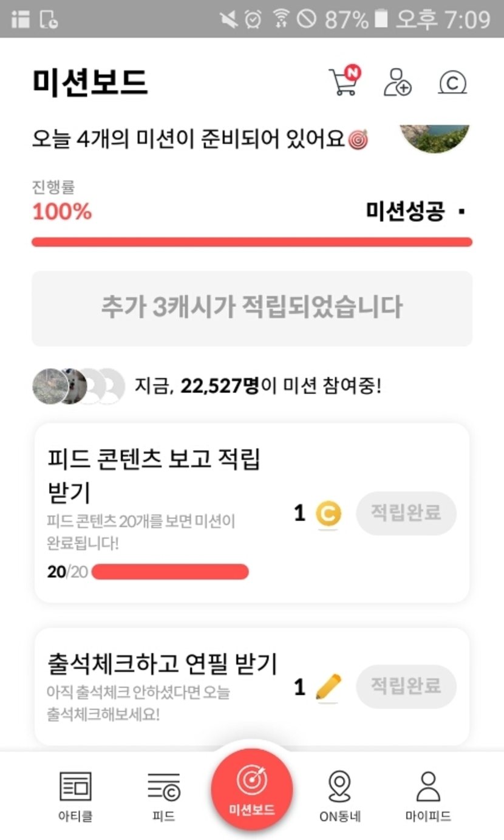504x840 pixels.
Task: Tap the red 미션보드 center button
Action: pos(251,789)
